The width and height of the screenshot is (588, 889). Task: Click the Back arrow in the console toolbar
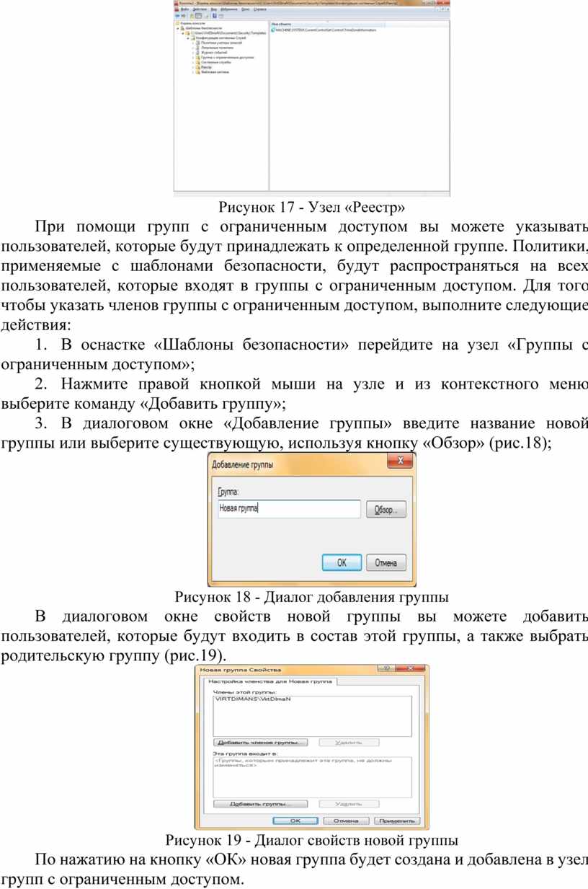pyautogui.click(x=177, y=14)
